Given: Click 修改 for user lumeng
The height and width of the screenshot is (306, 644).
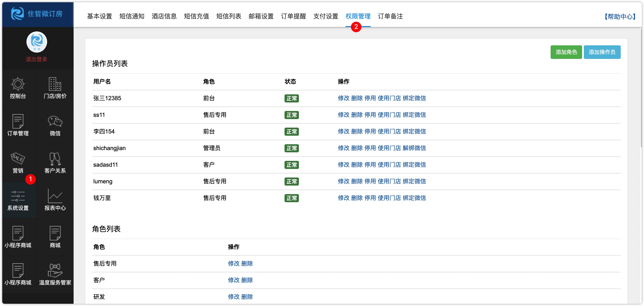Looking at the screenshot, I should 344,181.
